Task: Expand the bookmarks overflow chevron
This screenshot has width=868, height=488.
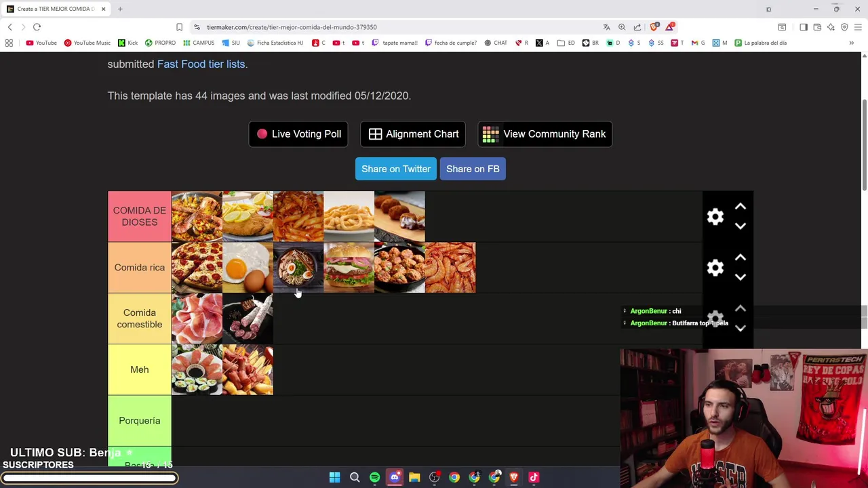Action: [851, 43]
